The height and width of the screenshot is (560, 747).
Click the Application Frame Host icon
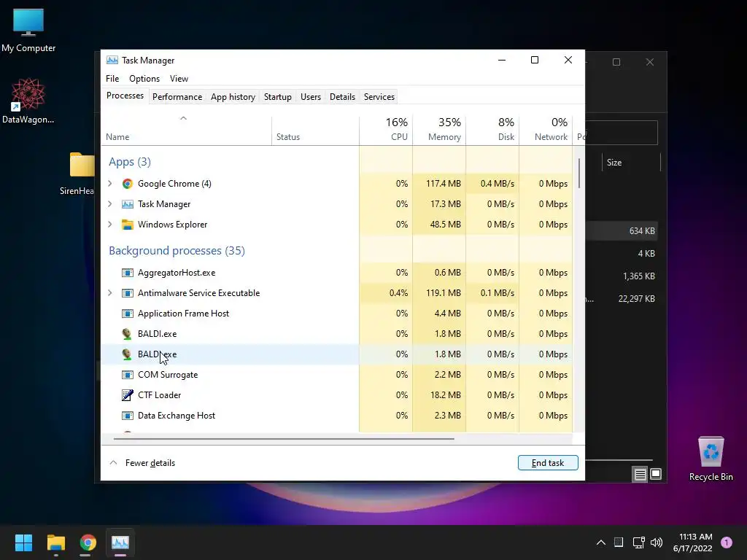(127, 314)
